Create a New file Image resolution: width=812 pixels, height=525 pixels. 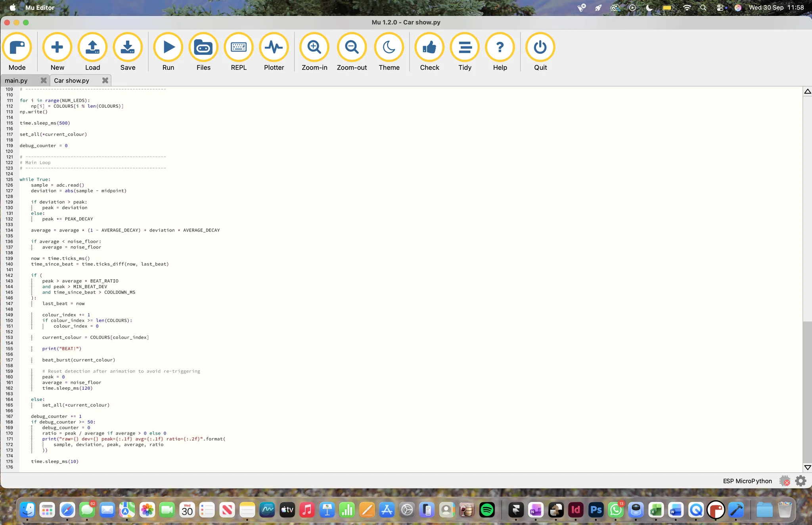point(57,52)
